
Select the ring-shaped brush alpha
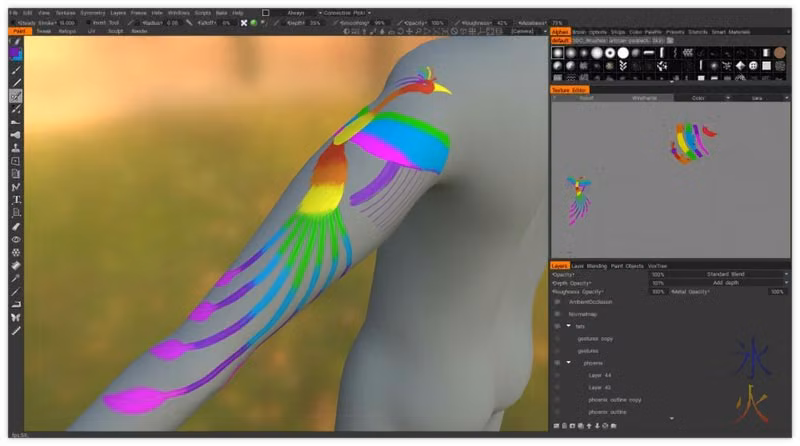pyautogui.click(x=610, y=53)
